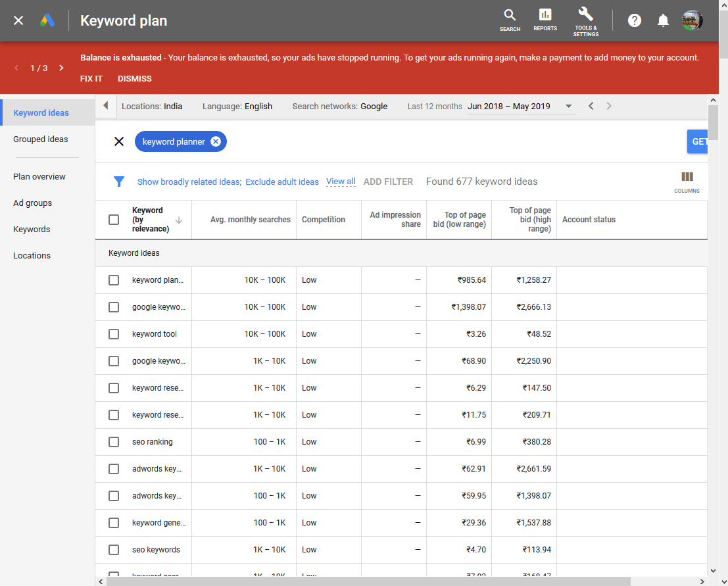This screenshot has width=728, height=586.
Task: Change Search networks: Google setting
Action: coord(340,107)
